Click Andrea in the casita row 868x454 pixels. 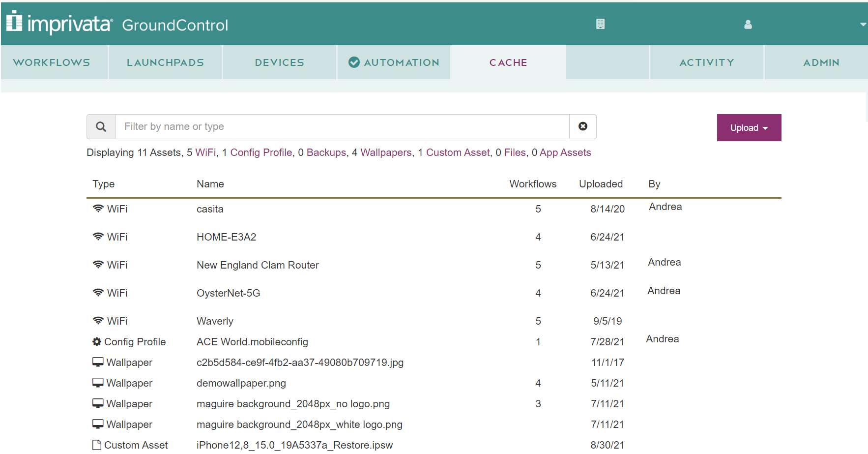click(665, 207)
